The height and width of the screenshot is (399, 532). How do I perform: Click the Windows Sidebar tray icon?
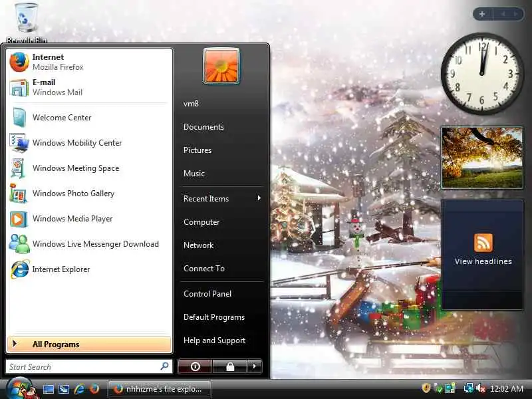pos(450,388)
